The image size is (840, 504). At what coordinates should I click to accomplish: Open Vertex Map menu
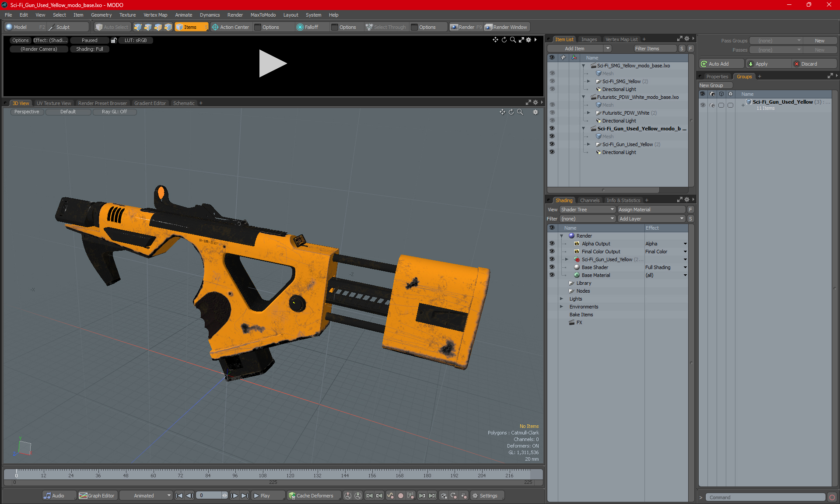pyautogui.click(x=155, y=15)
